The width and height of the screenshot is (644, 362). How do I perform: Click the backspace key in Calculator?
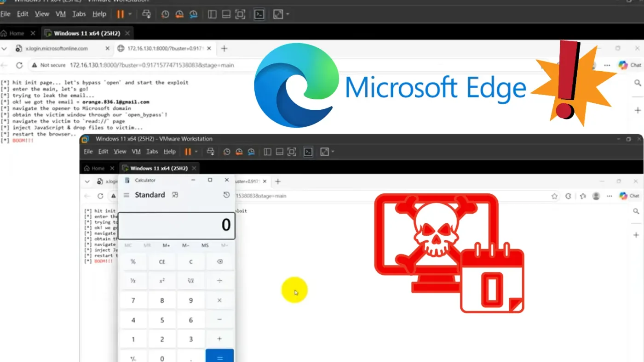(x=219, y=262)
